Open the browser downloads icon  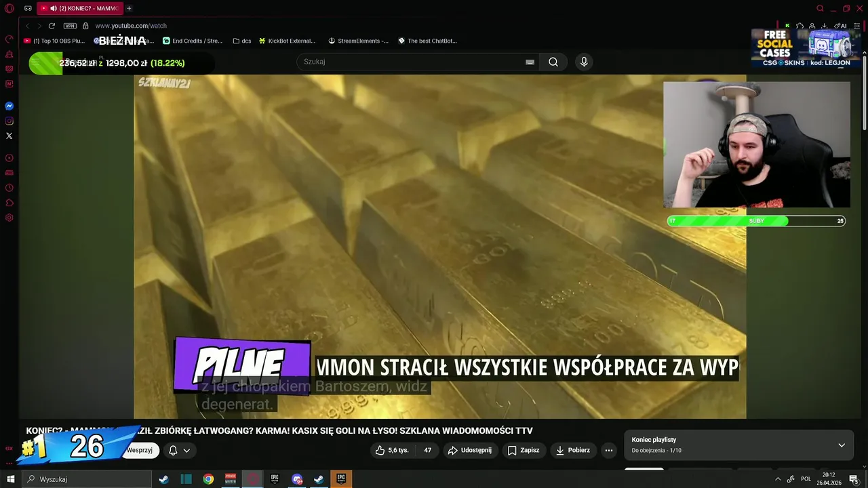click(825, 26)
